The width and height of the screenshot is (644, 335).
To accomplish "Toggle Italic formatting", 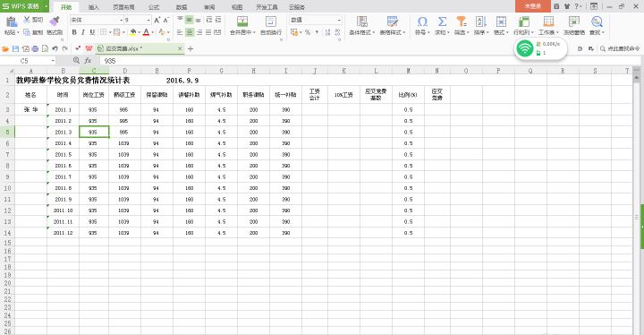I will (83, 32).
